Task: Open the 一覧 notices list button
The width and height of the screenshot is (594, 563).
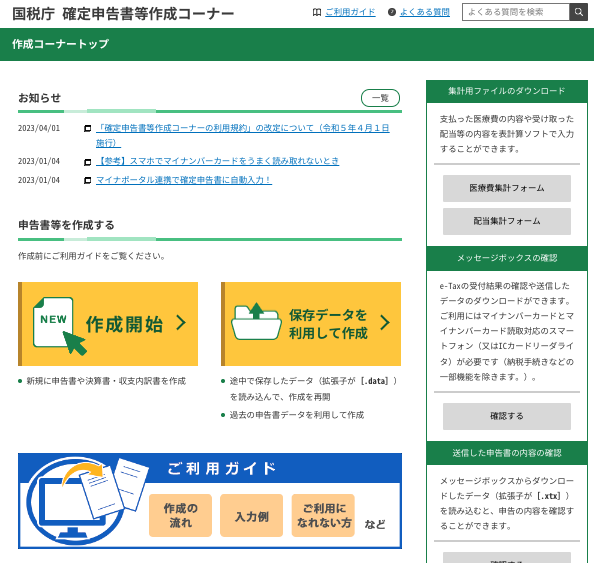Action: pyautogui.click(x=380, y=98)
